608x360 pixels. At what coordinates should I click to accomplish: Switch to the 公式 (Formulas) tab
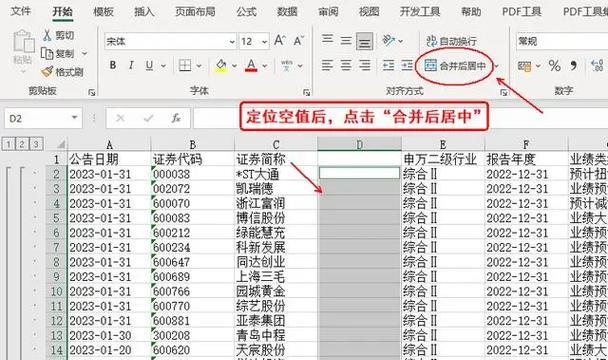pos(247,12)
